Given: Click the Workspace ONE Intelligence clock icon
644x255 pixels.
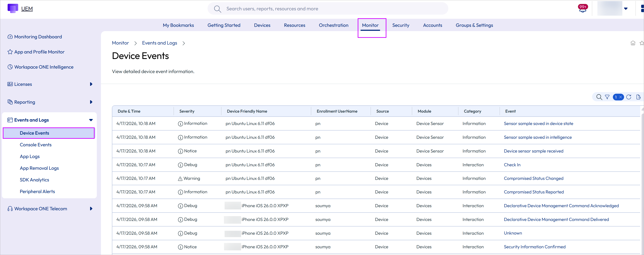Looking at the screenshot, I should click(10, 67).
